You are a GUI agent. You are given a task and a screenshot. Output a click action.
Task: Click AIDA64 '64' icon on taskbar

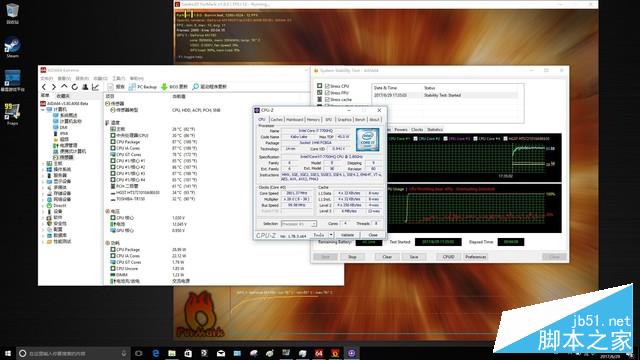click(x=319, y=353)
